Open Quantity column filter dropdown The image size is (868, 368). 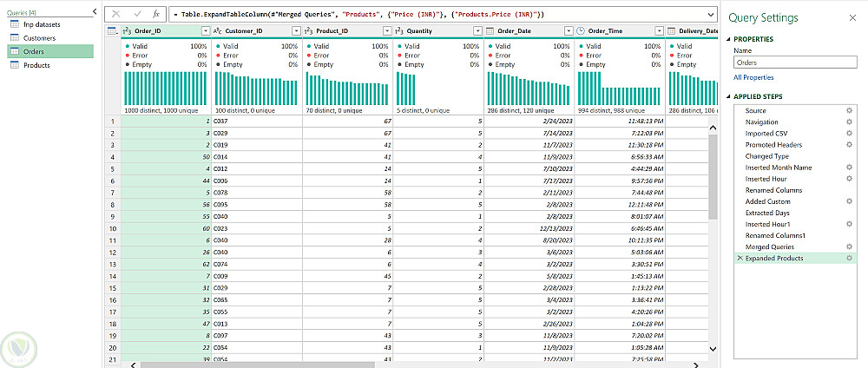point(477,31)
